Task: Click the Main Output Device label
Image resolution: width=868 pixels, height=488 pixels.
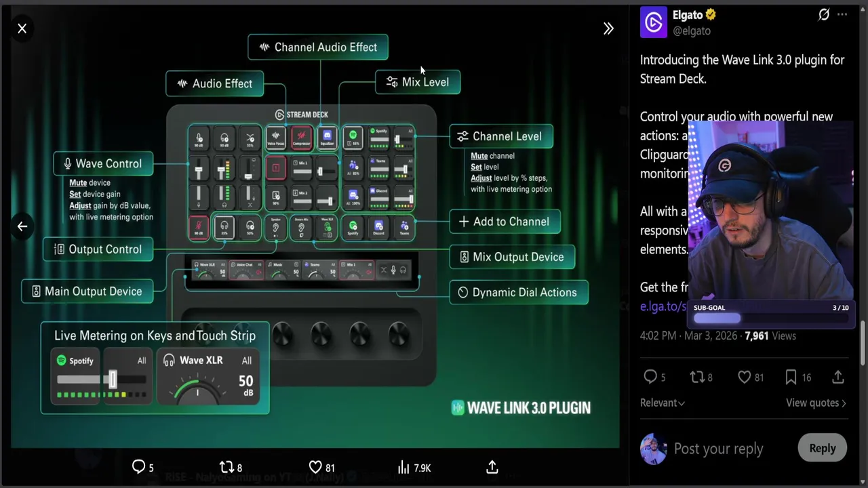Action: tap(87, 291)
